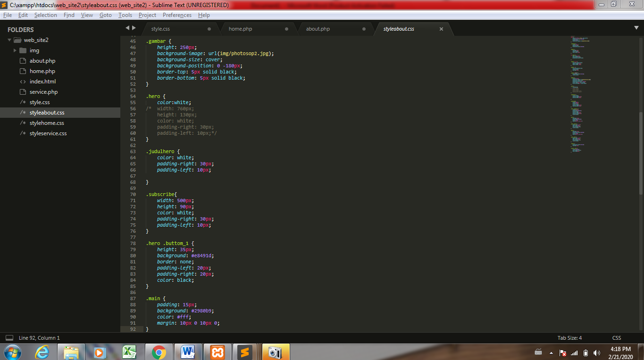Click the forward navigation arrow above the tabs

pyautogui.click(x=134, y=28)
